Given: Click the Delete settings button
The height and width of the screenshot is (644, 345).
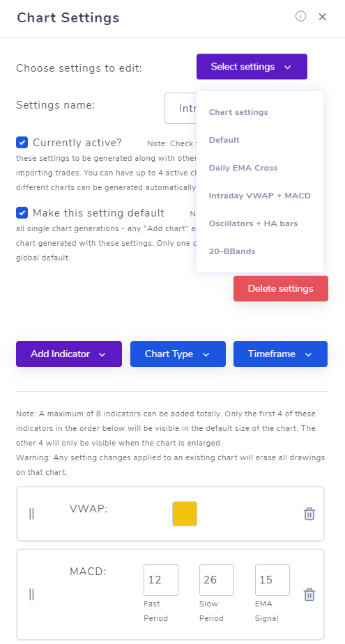Looking at the screenshot, I should pos(281,288).
